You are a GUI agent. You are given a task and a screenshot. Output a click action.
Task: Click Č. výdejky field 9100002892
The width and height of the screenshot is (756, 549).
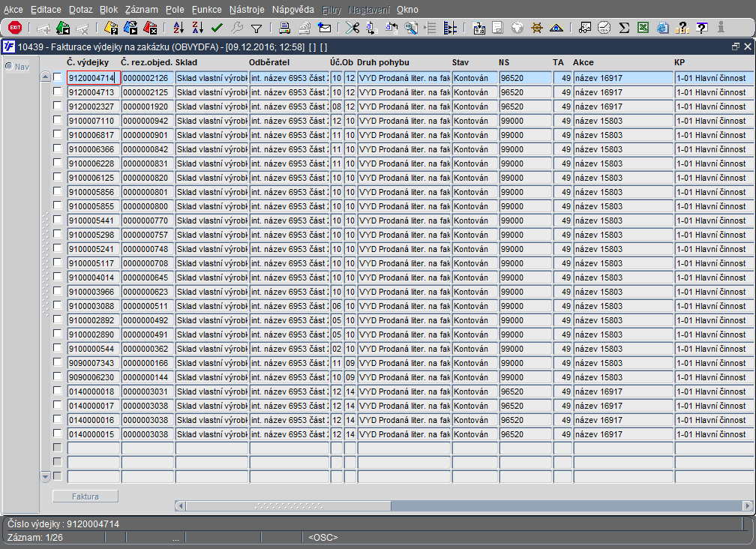(x=94, y=320)
